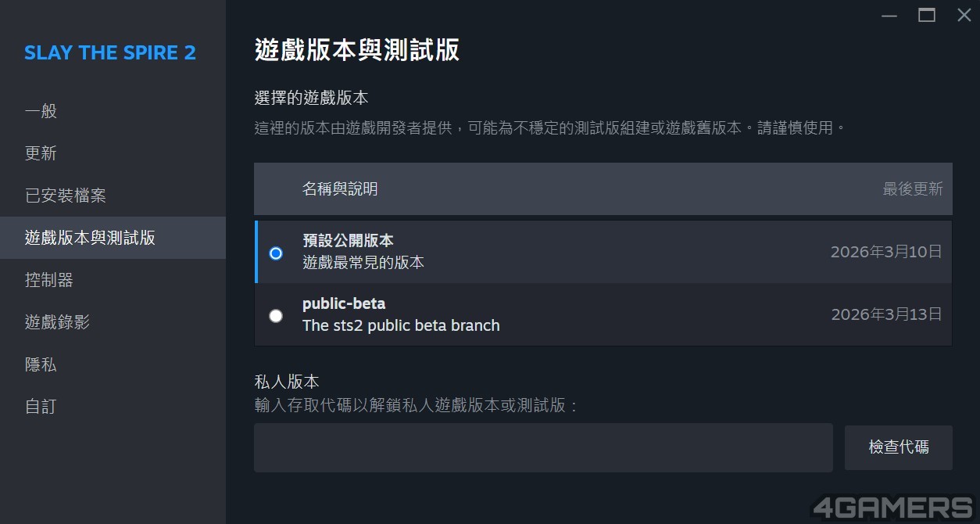Open the 隱私 section

click(x=41, y=364)
